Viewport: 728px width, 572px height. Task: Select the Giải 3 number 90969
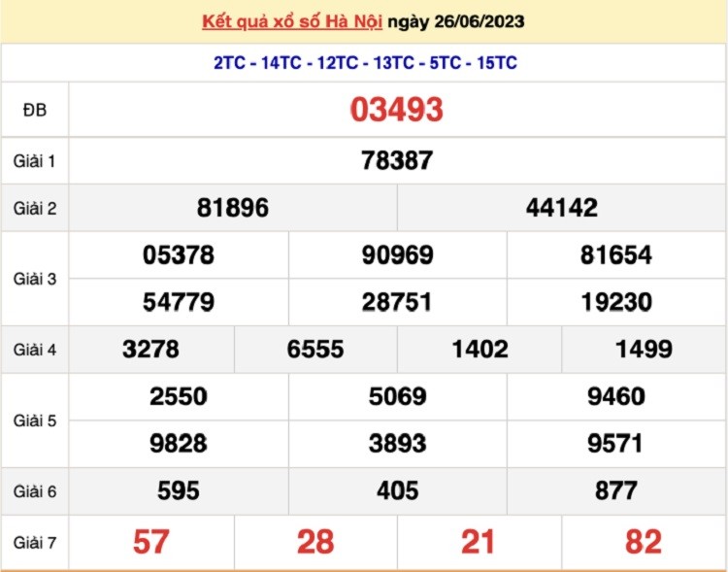pyautogui.click(x=397, y=255)
